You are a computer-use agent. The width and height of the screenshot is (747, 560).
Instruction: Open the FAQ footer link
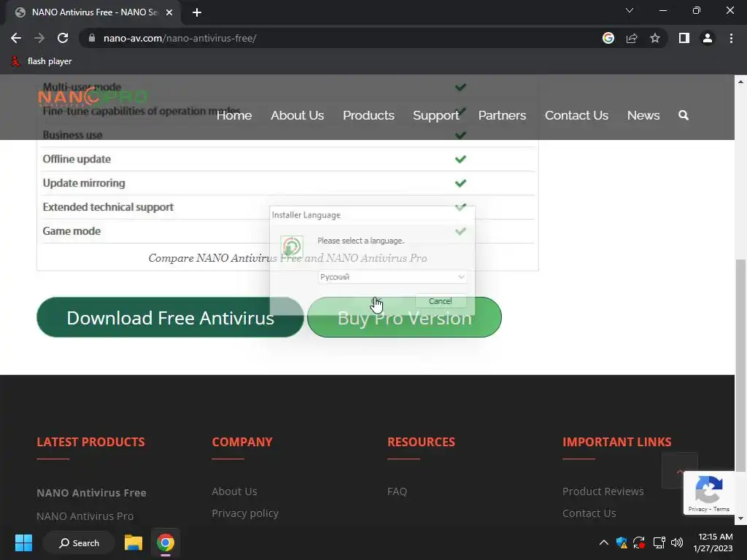click(398, 491)
